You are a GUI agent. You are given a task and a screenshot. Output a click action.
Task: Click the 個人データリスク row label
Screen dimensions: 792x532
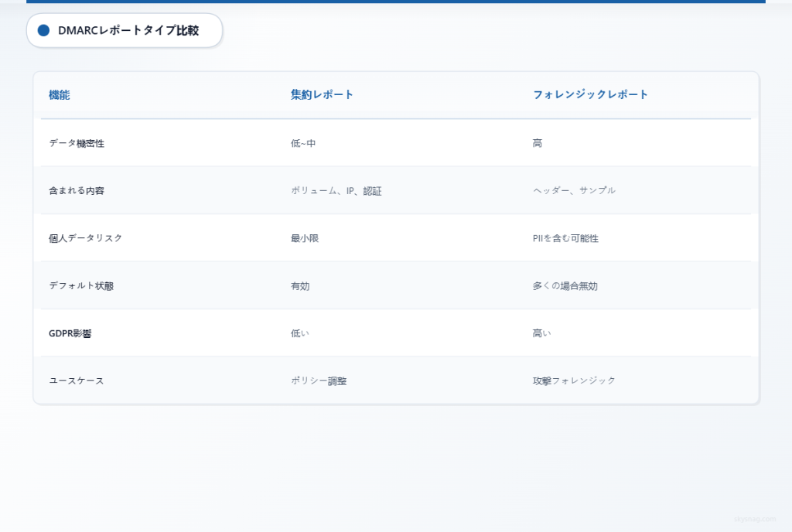85,237
